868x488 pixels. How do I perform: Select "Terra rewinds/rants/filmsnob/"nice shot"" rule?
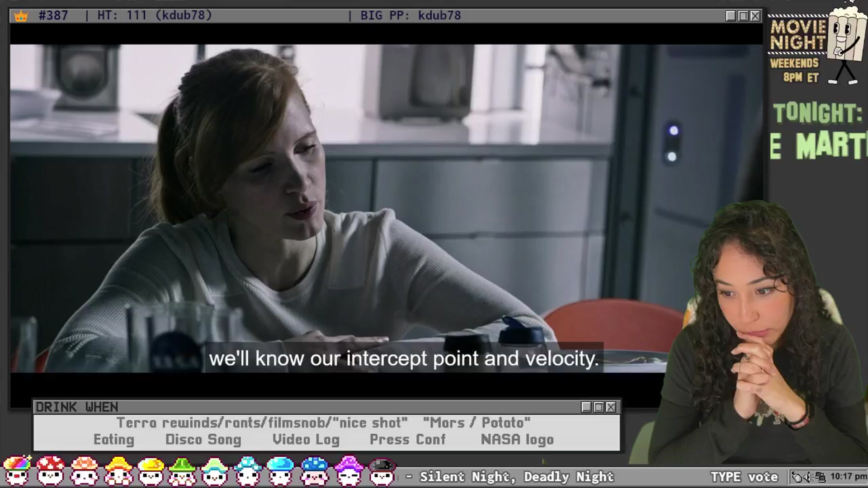tap(262, 423)
